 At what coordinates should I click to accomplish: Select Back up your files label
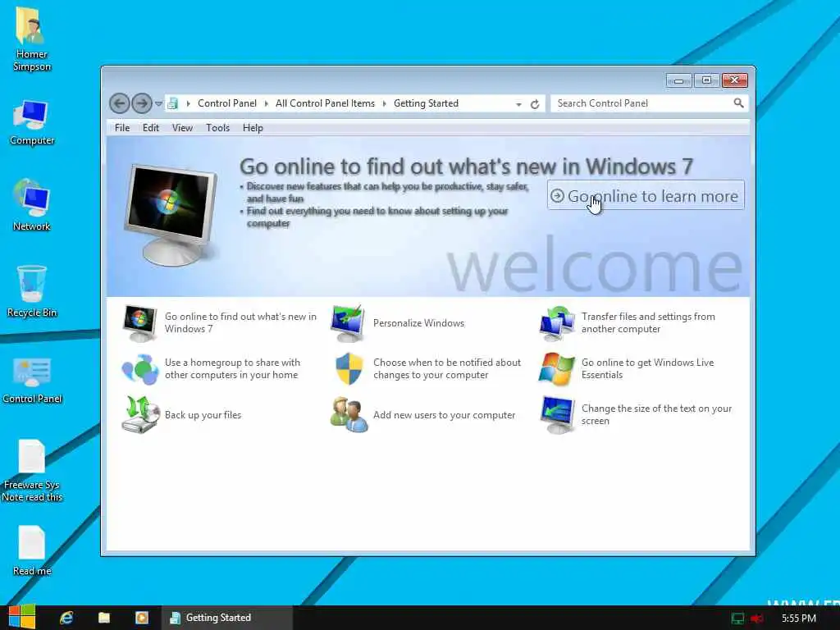[203, 415]
